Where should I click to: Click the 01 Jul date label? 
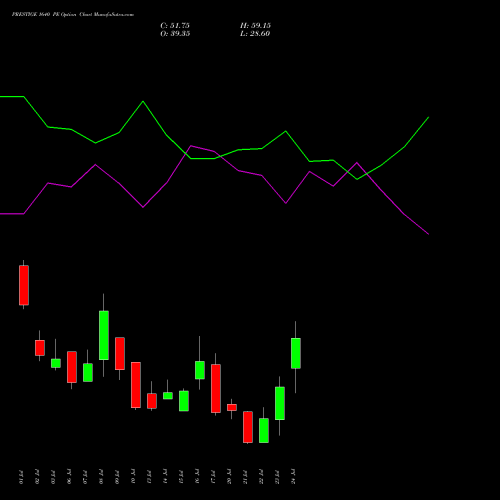[21, 477]
